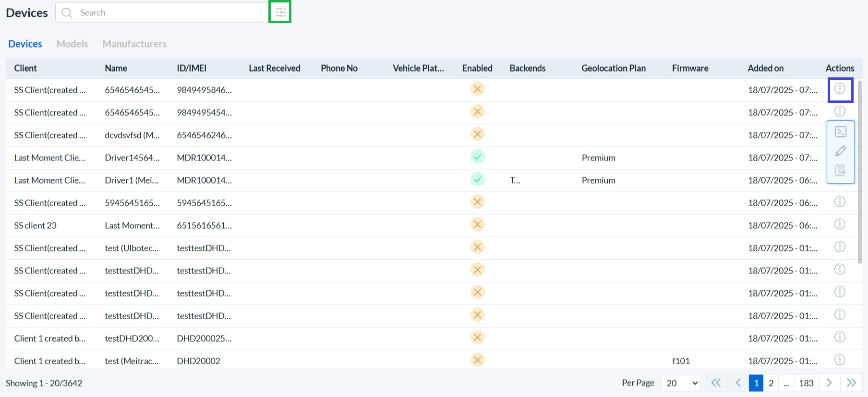Click the terminal command icon in actions popup
The width and height of the screenshot is (868, 397).
pos(841,132)
